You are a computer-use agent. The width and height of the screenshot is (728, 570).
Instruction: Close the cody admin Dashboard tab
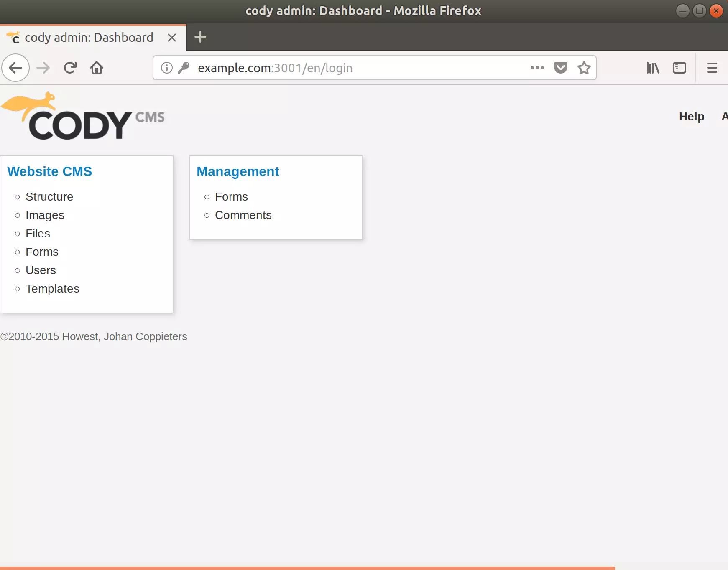tap(171, 38)
